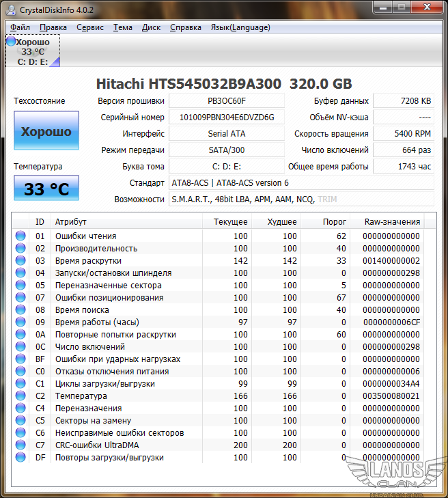
Task: Click status circle for C0 Отказы отключения питания
Action: pyautogui.click(x=20, y=371)
